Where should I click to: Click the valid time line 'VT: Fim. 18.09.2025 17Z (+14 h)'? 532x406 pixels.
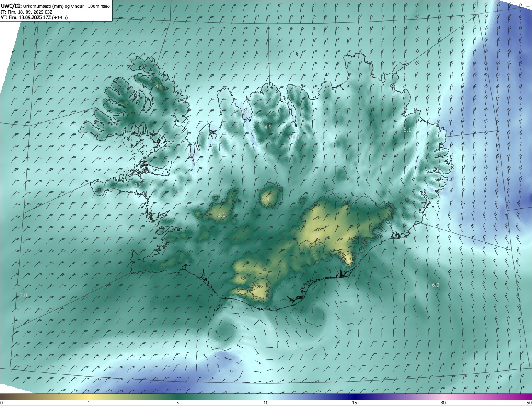(34, 17)
